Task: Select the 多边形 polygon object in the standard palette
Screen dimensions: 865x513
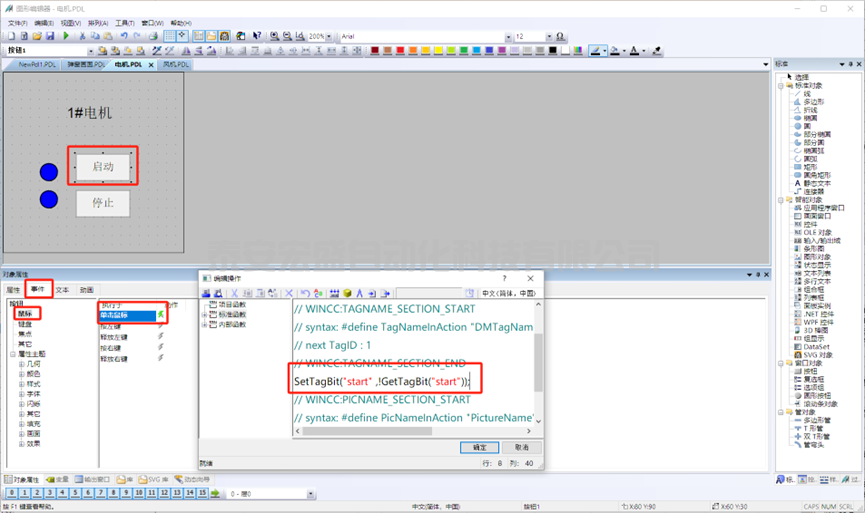Action: (x=814, y=101)
